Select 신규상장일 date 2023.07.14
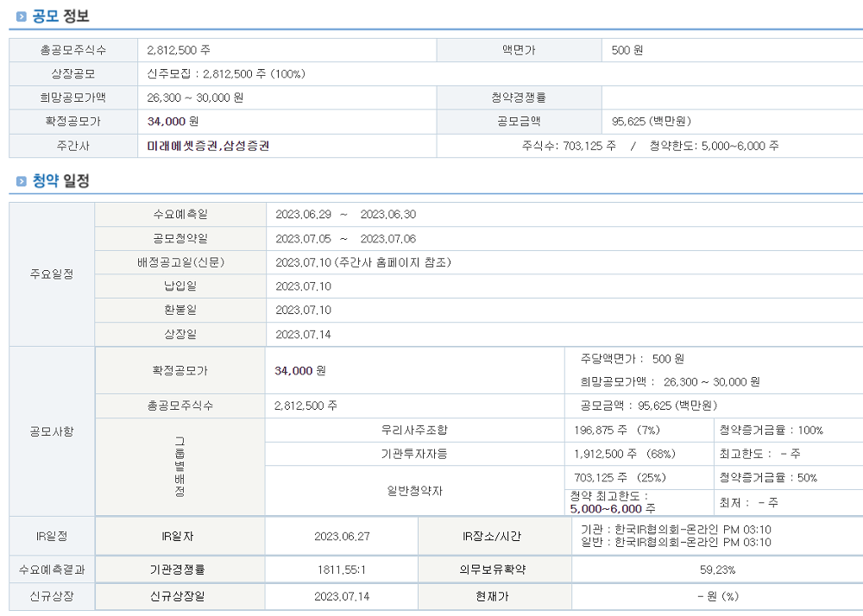Image resolution: width=863 pixels, height=616 pixels. click(x=342, y=596)
